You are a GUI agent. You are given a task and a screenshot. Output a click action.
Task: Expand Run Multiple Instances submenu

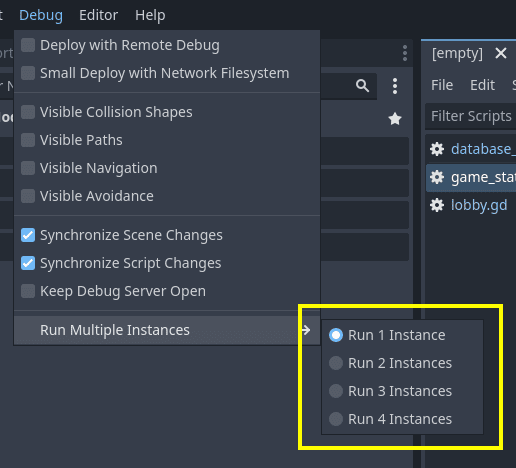tap(167, 330)
